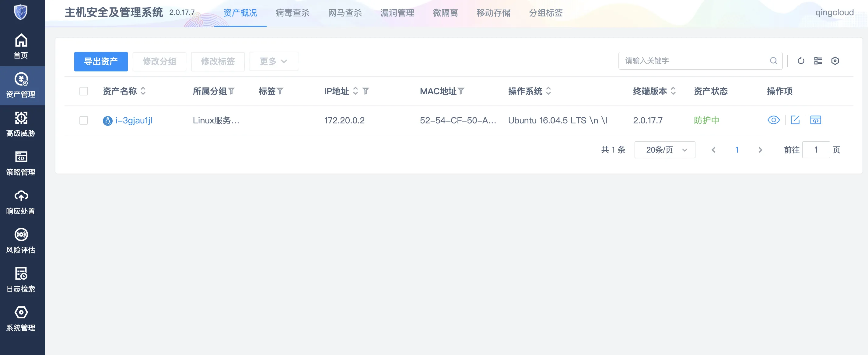Open 响应处置 response handling
The height and width of the screenshot is (355, 868).
pyautogui.click(x=21, y=202)
